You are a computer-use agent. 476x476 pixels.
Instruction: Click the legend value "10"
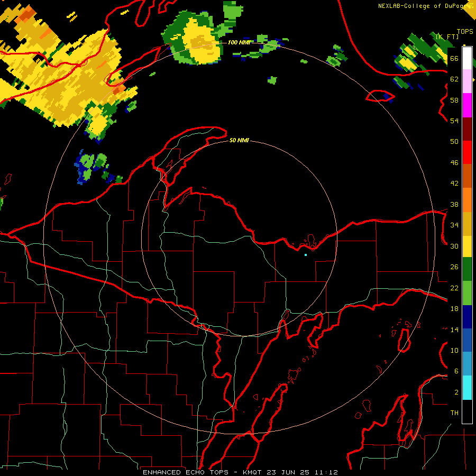point(454,350)
